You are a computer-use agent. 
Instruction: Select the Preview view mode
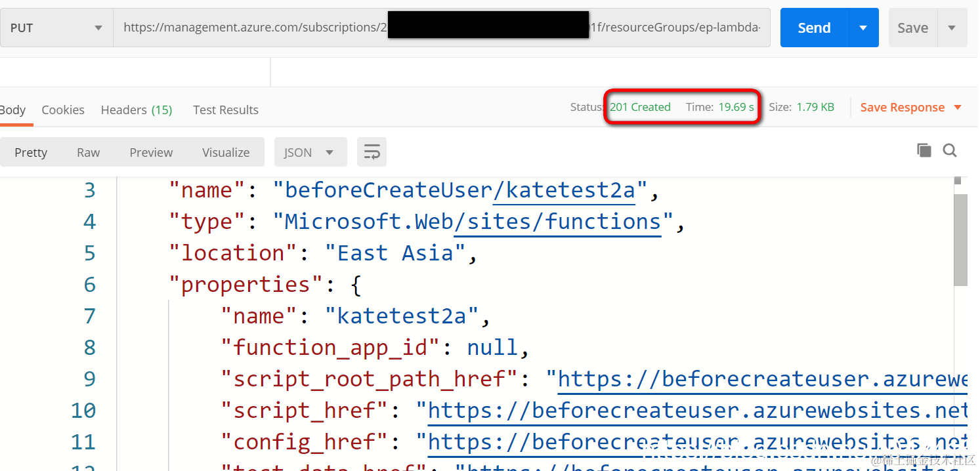tap(151, 152)
